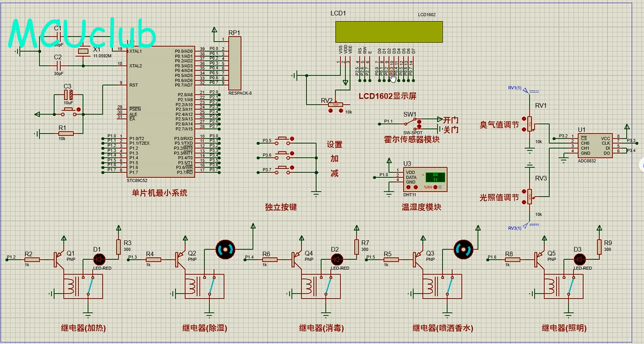This screenshot has width=644, height=344.
Task: Click the 臭气值调节 label
Action: 500,124
